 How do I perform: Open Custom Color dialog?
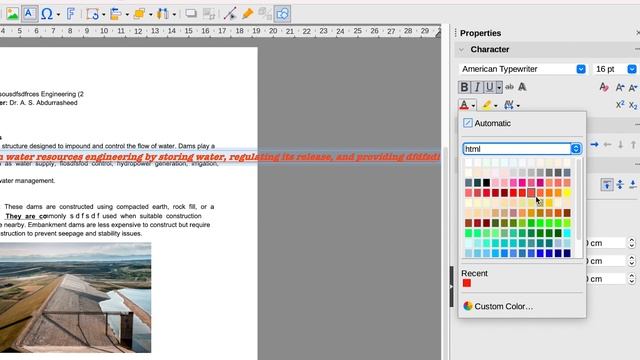tap(498, 306)
